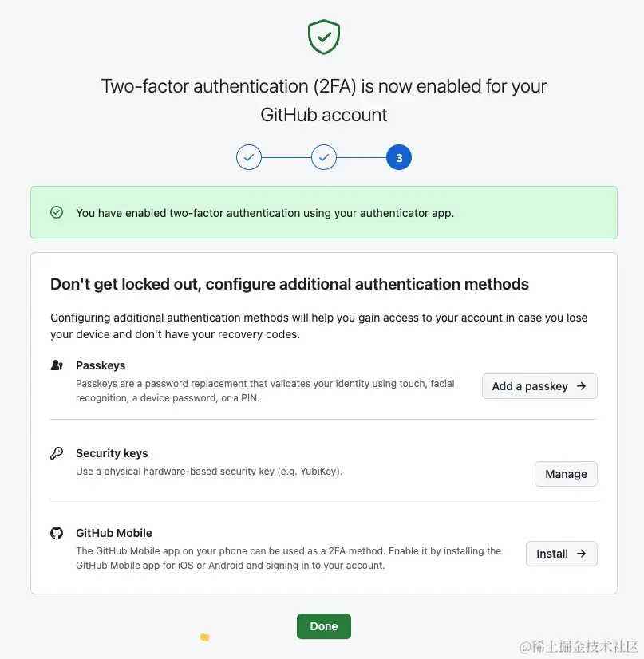Open the Android app link
This screenshot has height=659, width=644.
click(226, 566)
